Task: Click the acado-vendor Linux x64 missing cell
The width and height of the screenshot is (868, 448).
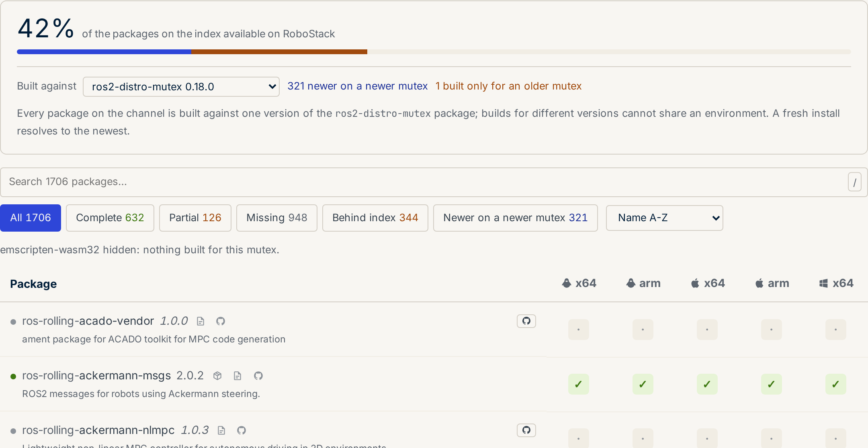Action: (x=579, y=330)
